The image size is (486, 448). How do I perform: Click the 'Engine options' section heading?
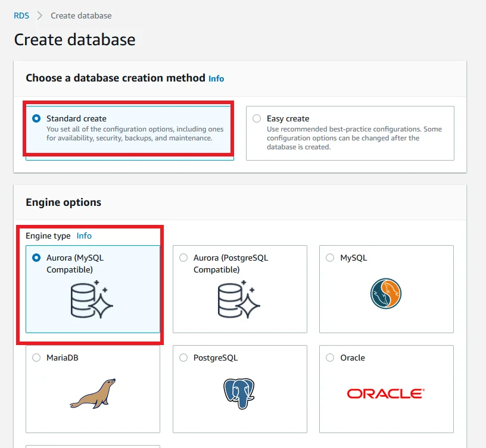[x=64, y=202]
